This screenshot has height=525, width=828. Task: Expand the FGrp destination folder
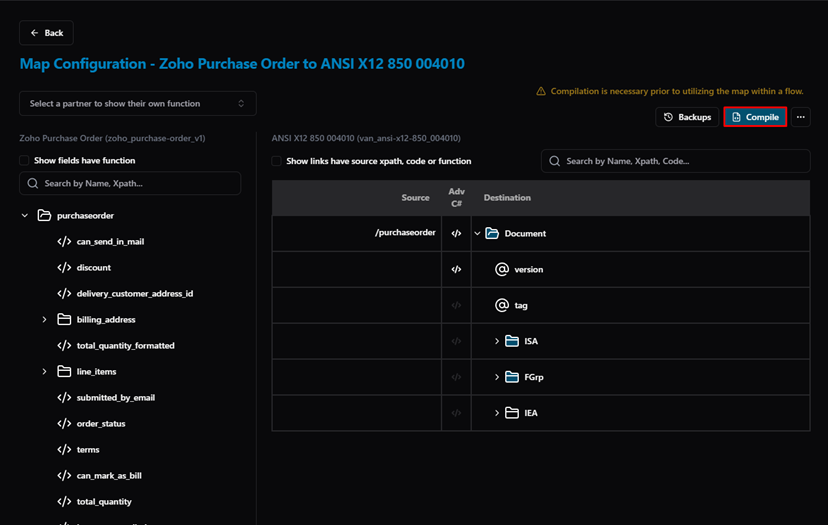(x=497, y=377)
